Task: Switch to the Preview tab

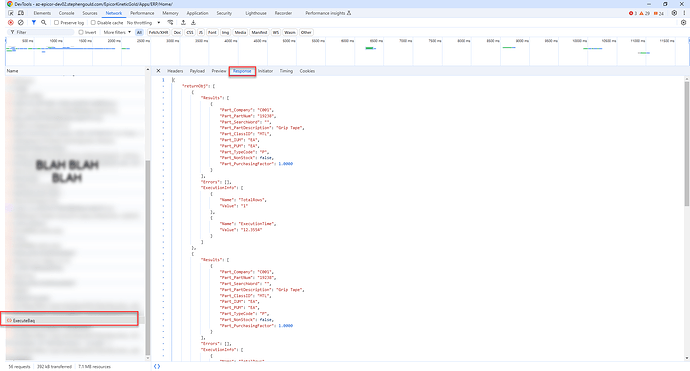Action: click(219, 71)
